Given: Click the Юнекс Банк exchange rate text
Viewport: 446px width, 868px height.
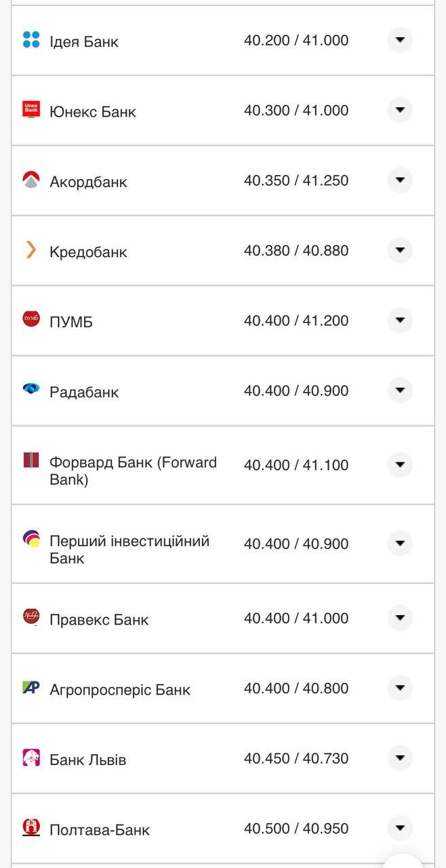Looking at the screenshot, I should coord(296,109).
